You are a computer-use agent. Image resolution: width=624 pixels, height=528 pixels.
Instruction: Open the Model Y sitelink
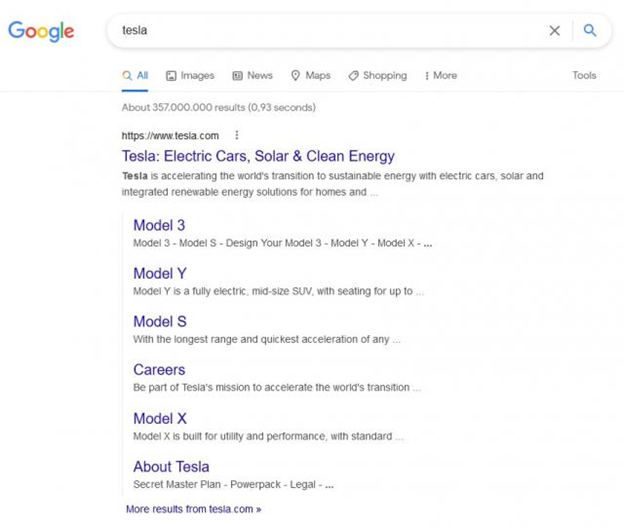tap(160, 273)
